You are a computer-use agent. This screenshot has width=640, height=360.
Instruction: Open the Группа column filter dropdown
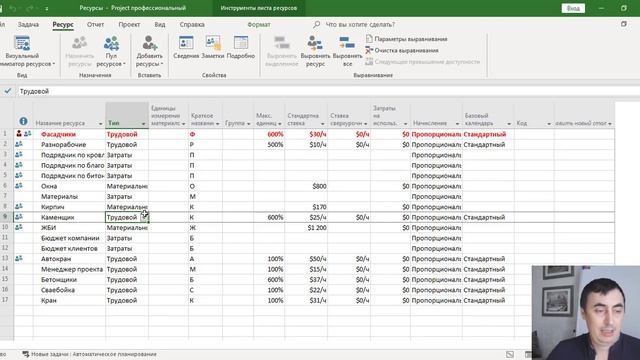(x=249, y=124)
